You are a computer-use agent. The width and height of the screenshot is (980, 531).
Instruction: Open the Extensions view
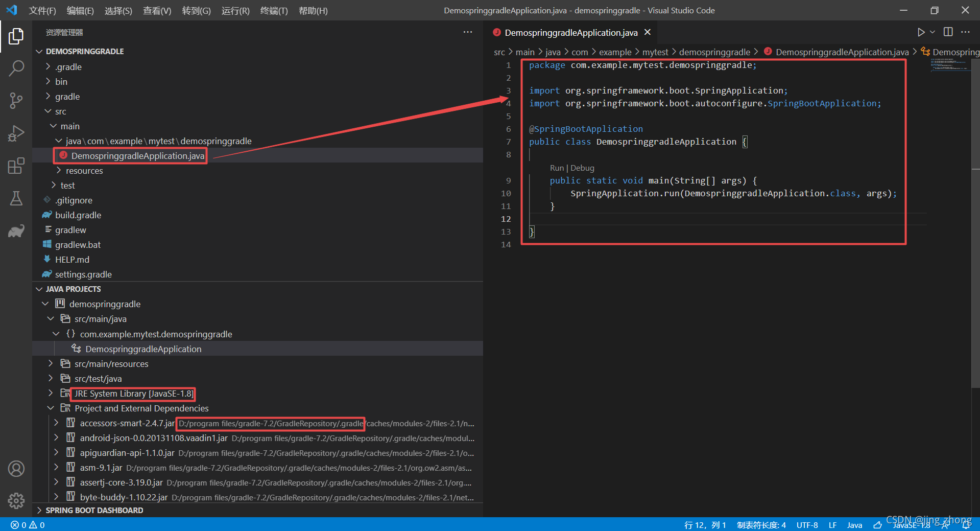[16, 166]
